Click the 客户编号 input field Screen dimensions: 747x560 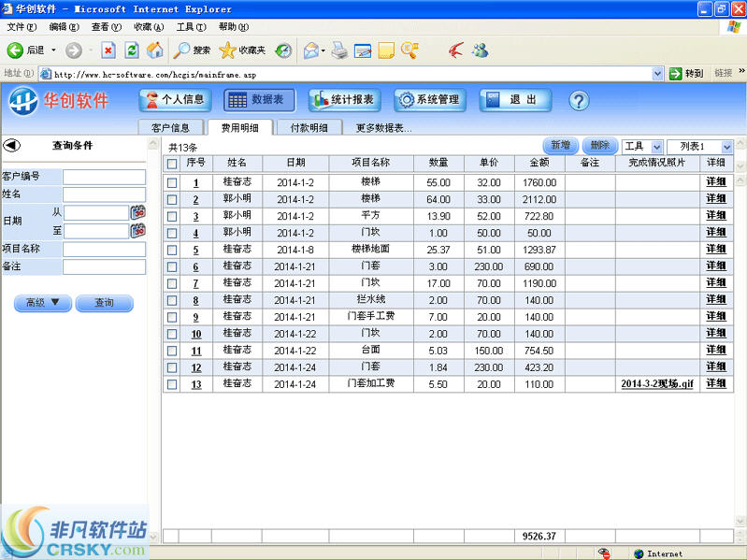[x=105, y=177]
